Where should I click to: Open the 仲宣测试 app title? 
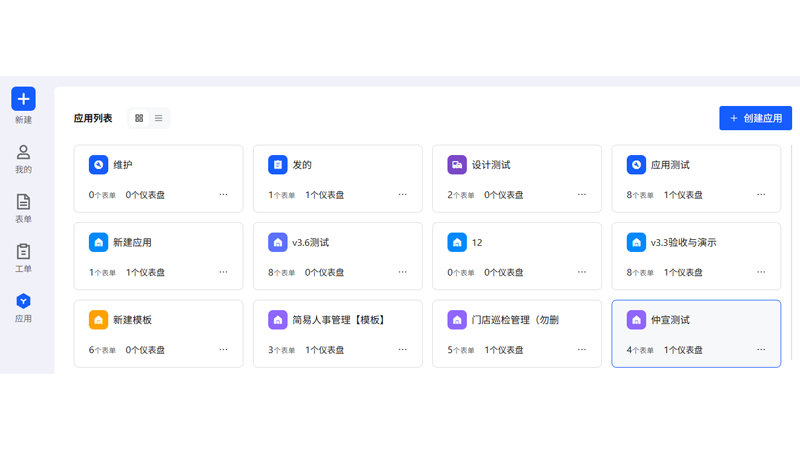click(x=670, y=320)
